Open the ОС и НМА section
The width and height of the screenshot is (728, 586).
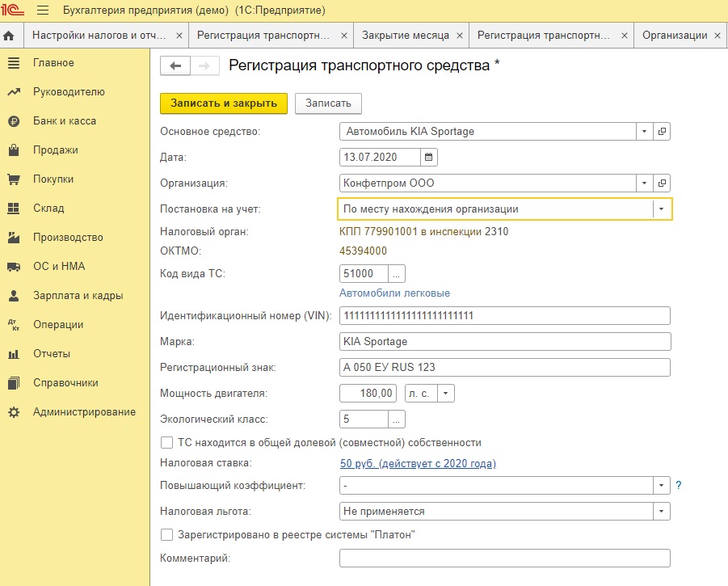(x=59, y=267)
